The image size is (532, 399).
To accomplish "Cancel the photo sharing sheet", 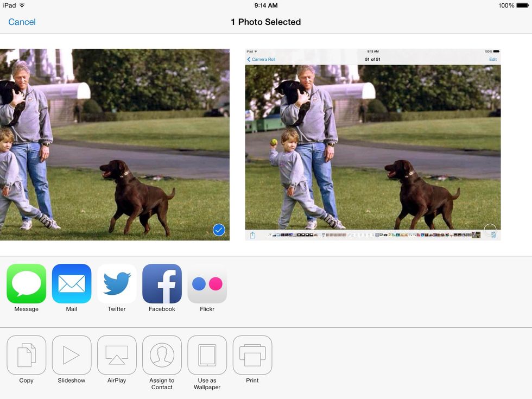I will point(22,22).
